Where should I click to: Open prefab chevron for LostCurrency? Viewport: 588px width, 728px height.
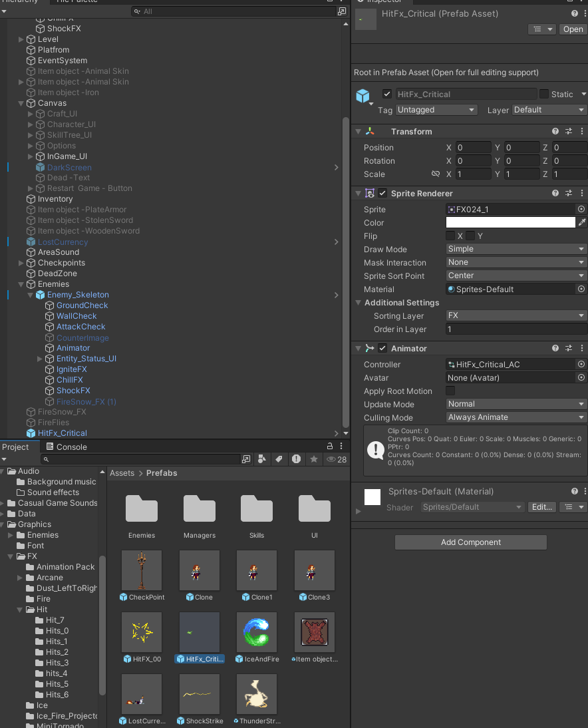[x=337, y=242]
